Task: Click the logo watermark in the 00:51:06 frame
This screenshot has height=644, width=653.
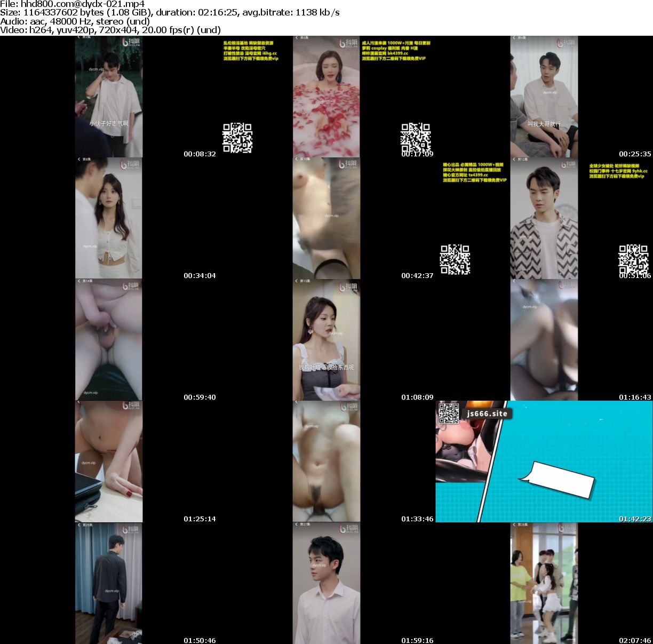Action: click(x=566, y=165)
